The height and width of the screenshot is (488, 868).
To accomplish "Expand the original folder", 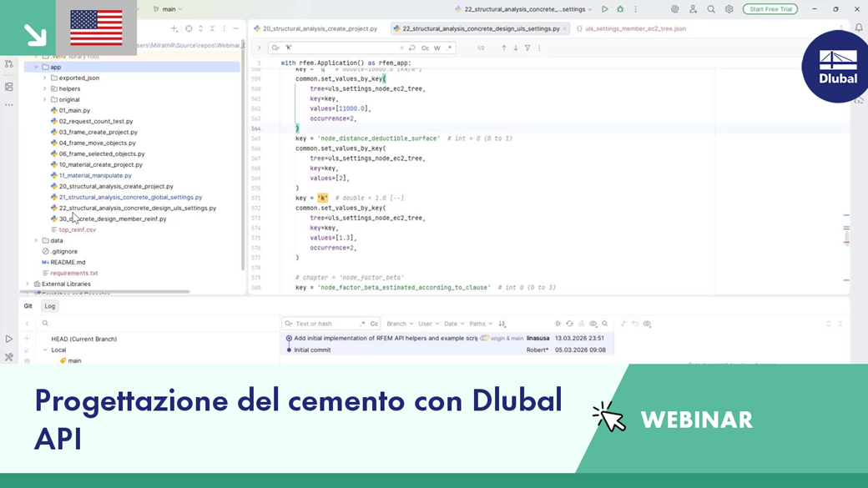I will pyautogui.click(x=45, y=99).
